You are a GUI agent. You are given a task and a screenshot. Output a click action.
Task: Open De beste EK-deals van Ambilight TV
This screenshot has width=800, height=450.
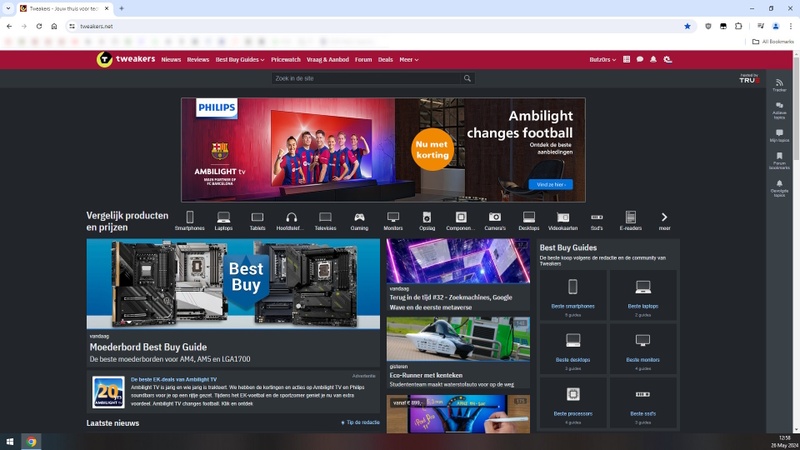[x=173, y=380]
